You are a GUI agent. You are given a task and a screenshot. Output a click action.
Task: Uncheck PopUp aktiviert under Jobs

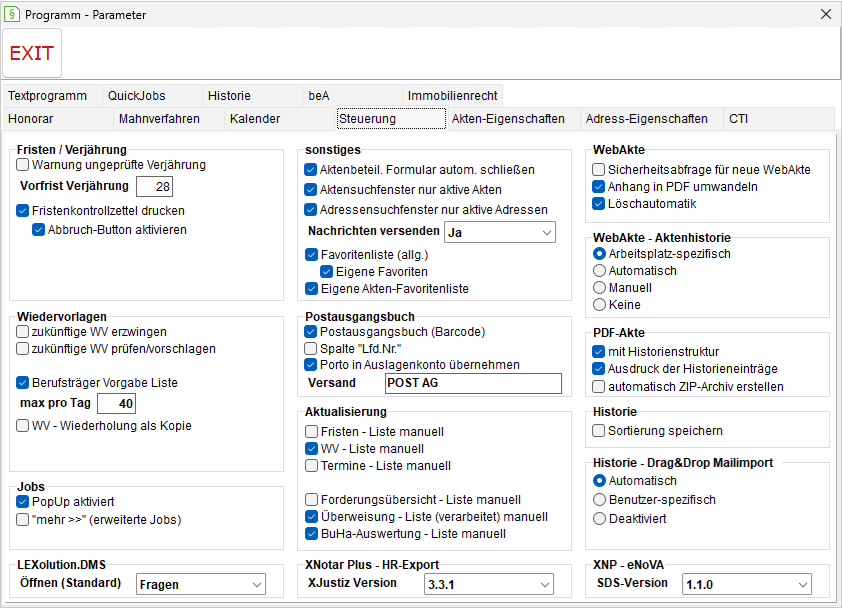pos(23,502)
